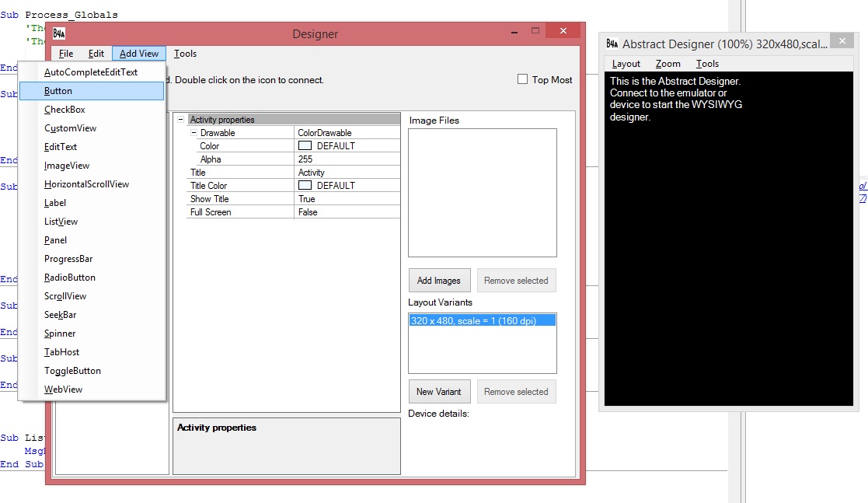Select ProgressBar menu entry
The width and height of the screenshot is (868, 503).
pyautogui.click(x=92, y=259)
